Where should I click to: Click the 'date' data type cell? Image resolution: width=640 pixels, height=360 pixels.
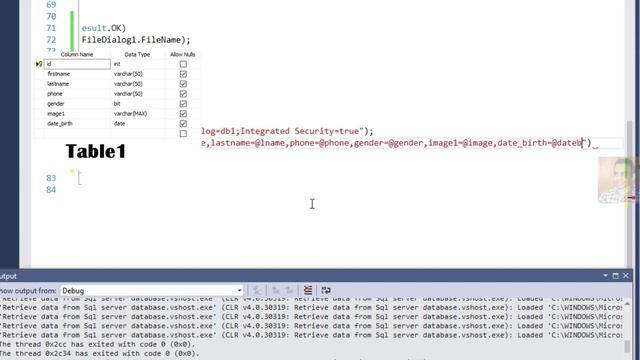[x=138, y=124]
